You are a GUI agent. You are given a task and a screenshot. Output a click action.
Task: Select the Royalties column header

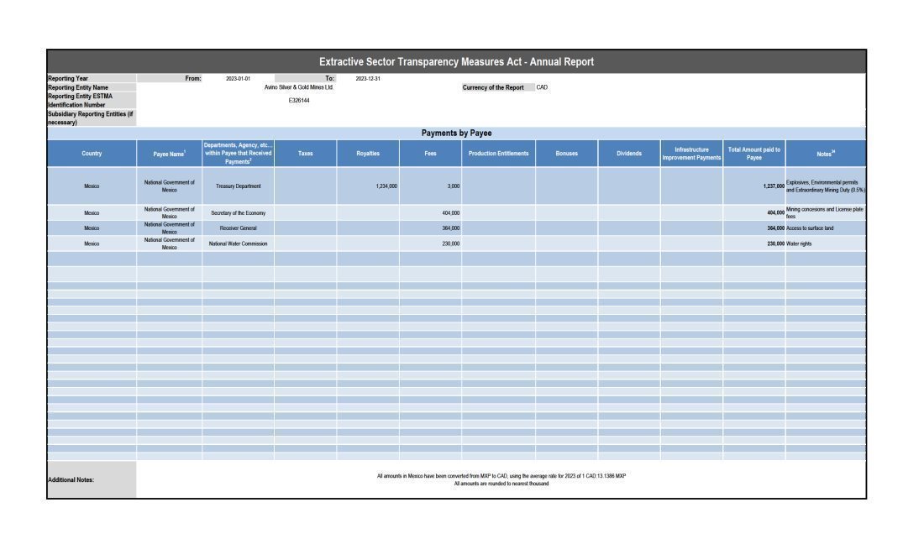tap(368, 154)
